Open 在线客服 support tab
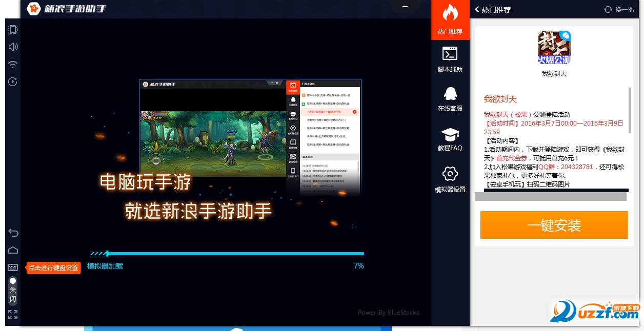 450,99
